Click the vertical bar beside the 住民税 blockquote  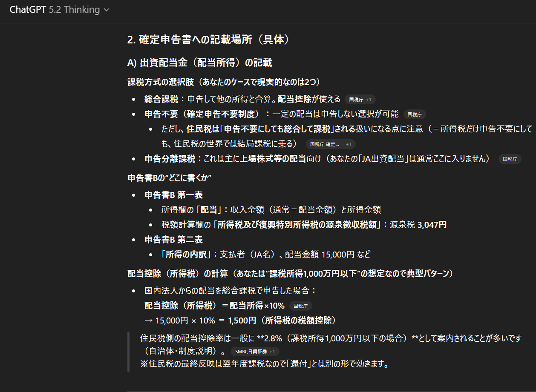[129, 352]
